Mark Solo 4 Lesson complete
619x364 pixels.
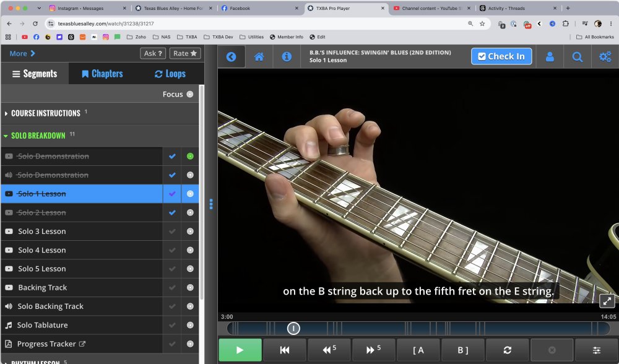coord(172,250)
